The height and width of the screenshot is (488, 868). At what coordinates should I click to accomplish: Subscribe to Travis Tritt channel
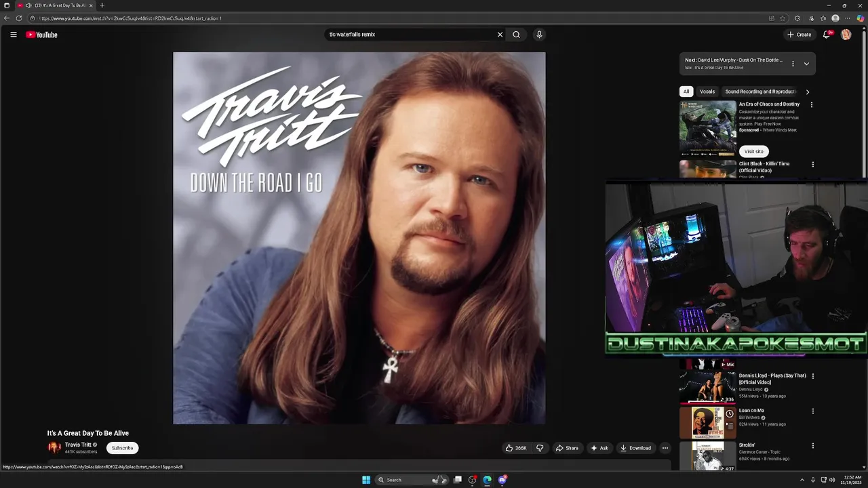pyautogui.click(x=122, y=448)
